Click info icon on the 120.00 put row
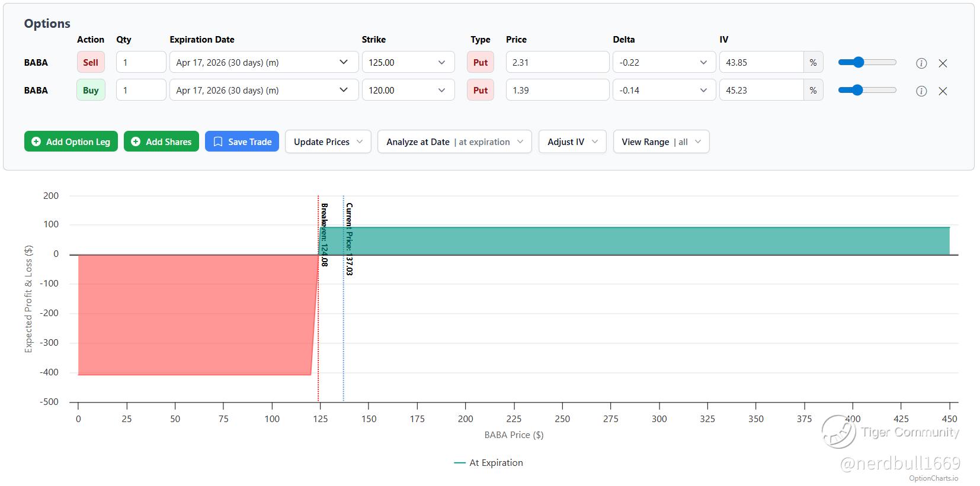This screenshot has height=486, width=980. (921, 91)
